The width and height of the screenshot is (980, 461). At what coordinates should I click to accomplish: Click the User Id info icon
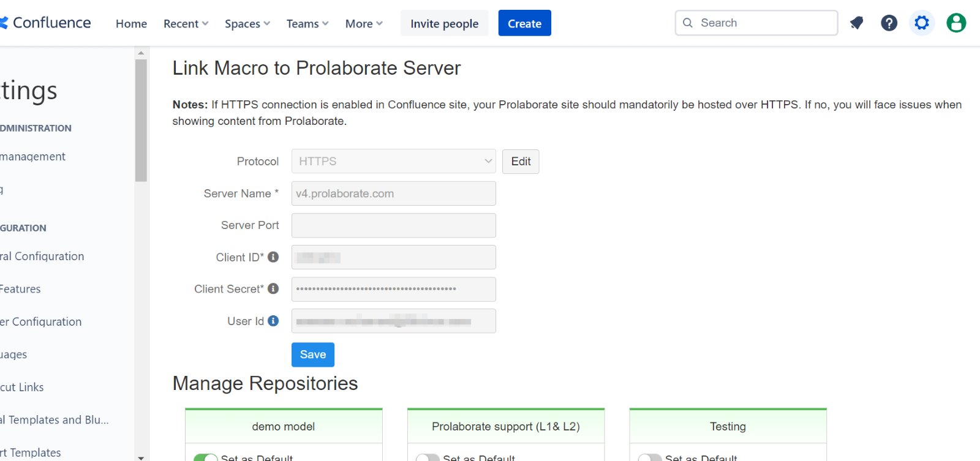pyautogui.click(x=273, y=321)
